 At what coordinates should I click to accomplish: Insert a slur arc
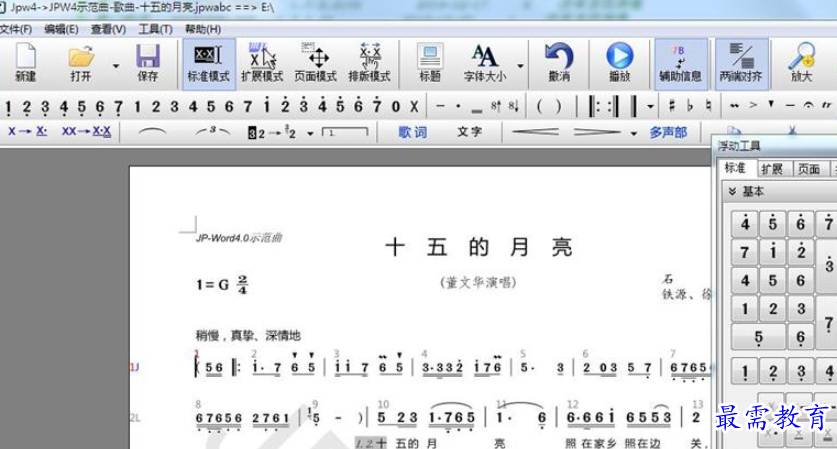152,131
